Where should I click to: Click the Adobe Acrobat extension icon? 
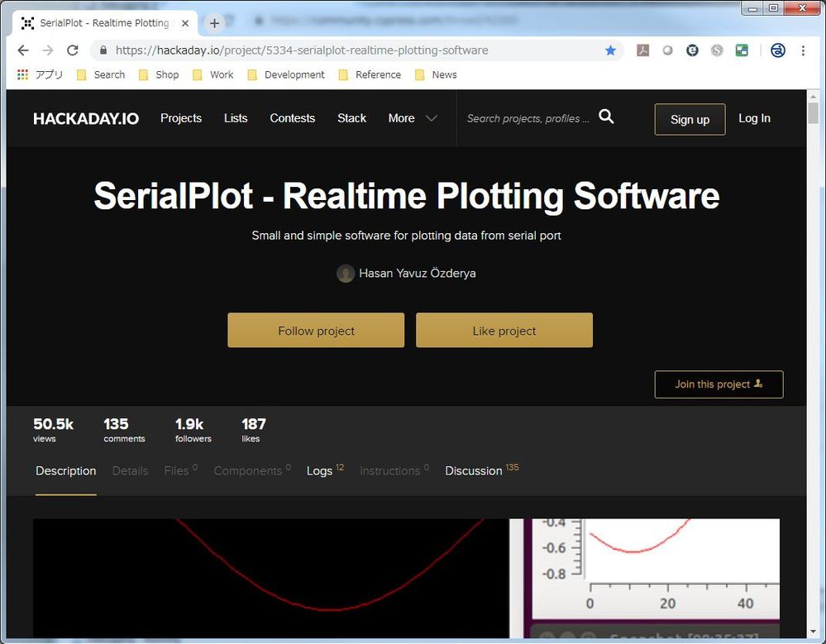(642, 50)
